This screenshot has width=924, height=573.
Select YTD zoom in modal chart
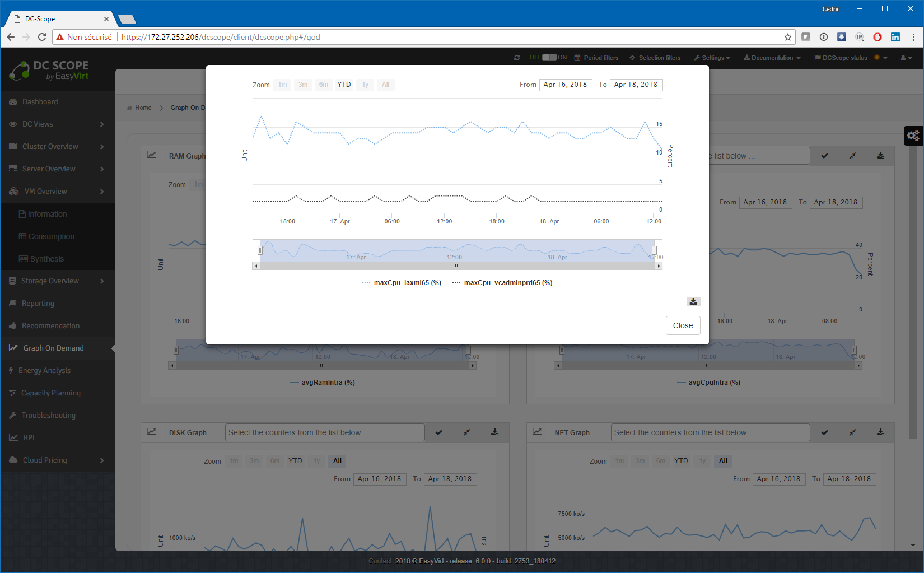[344, 85]
